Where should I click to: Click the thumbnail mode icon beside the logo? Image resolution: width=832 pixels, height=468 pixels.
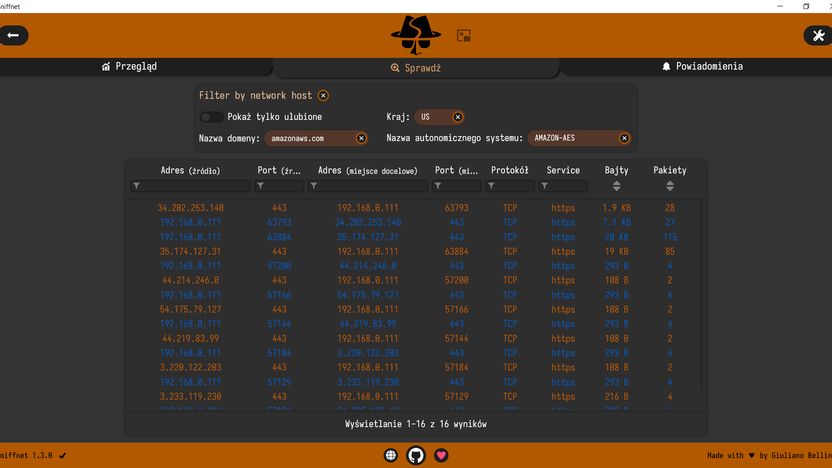click(464, 36)
